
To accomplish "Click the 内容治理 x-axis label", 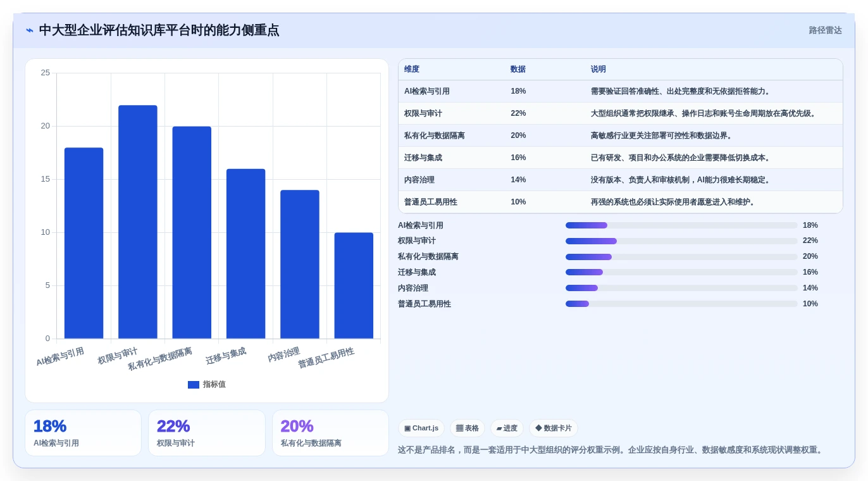I will [x=283, y=354].
